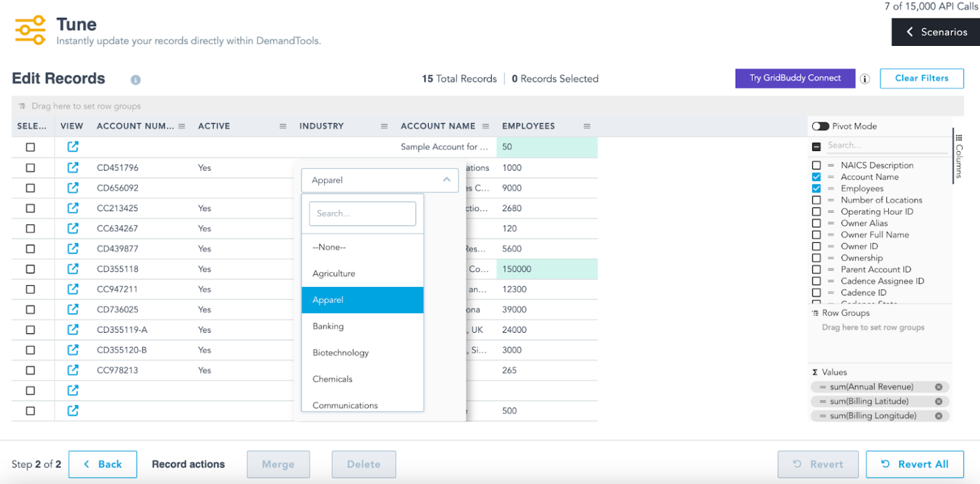Open Employees column menu icon
The width and height of the screenshot is (980, 484).
(587, 126)
